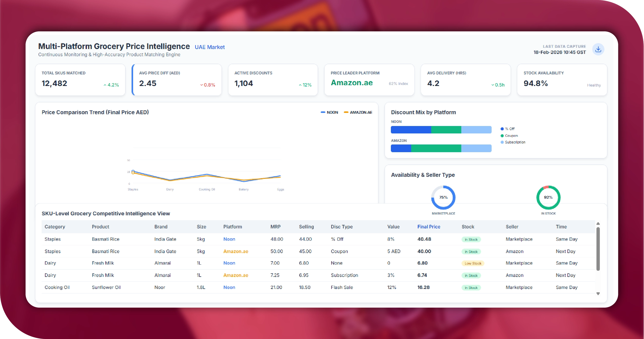
Task: Toggle the NOON series in chart legend
Action: pos(329,112)
